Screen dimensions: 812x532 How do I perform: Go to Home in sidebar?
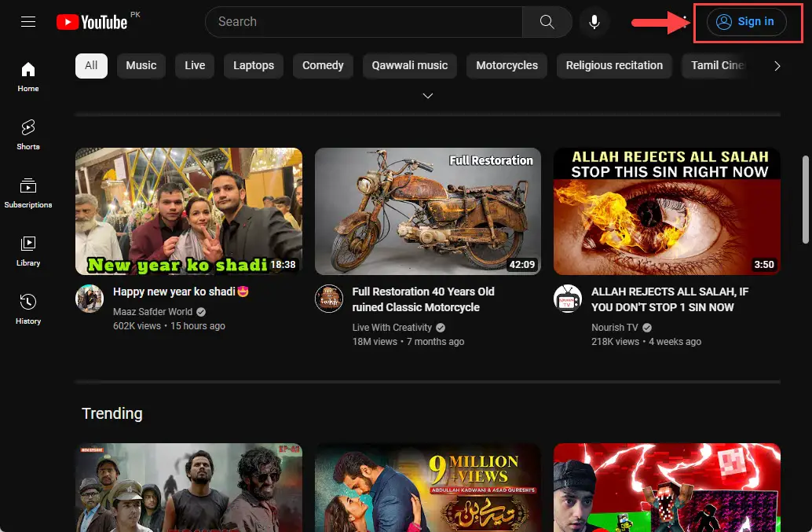click(x=28, y=76)
